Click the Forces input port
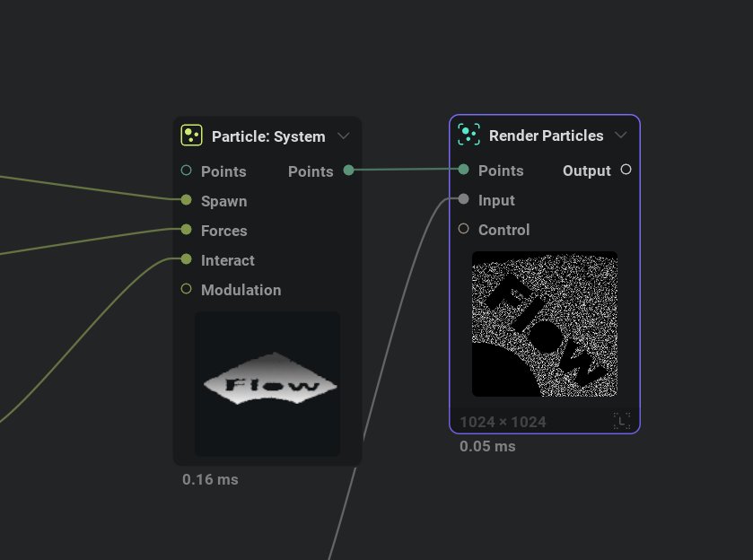The image size is (753, 560). 187,230
